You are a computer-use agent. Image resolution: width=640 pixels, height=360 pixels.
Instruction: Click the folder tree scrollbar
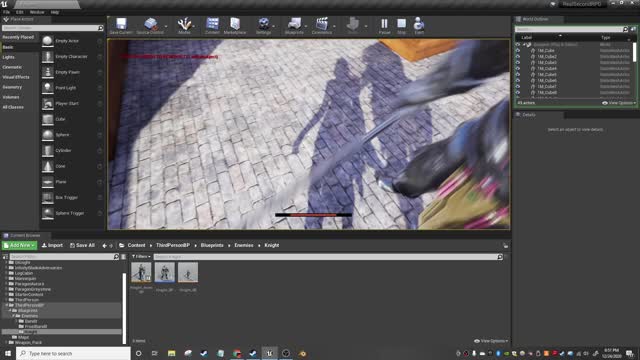tap(124, 308)
